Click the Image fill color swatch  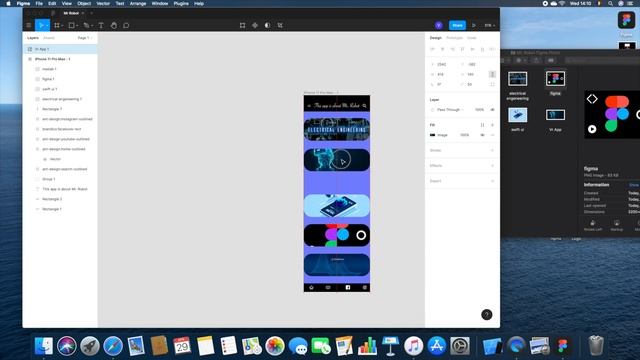click(x=433, y=135)
